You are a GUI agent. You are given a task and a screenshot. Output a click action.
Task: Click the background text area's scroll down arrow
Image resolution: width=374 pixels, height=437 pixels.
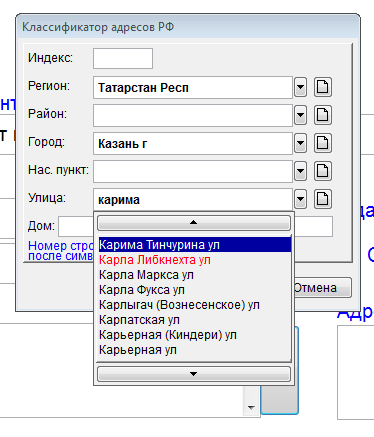[x=251, y=407]
